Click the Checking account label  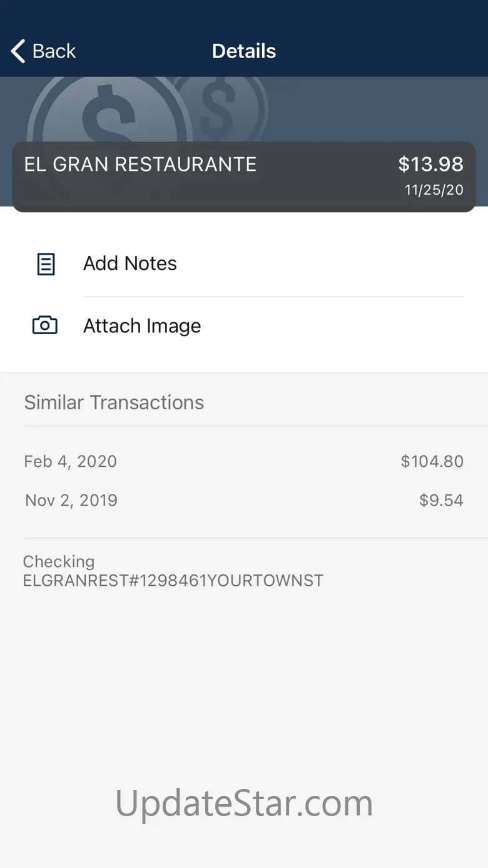click(59, 561)
